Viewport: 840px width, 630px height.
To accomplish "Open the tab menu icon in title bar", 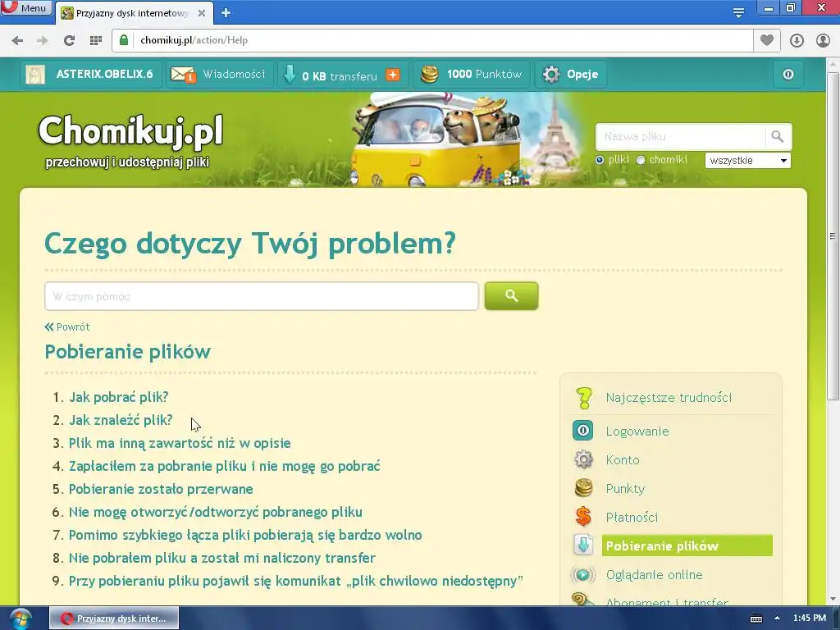I will pos(738,12).
